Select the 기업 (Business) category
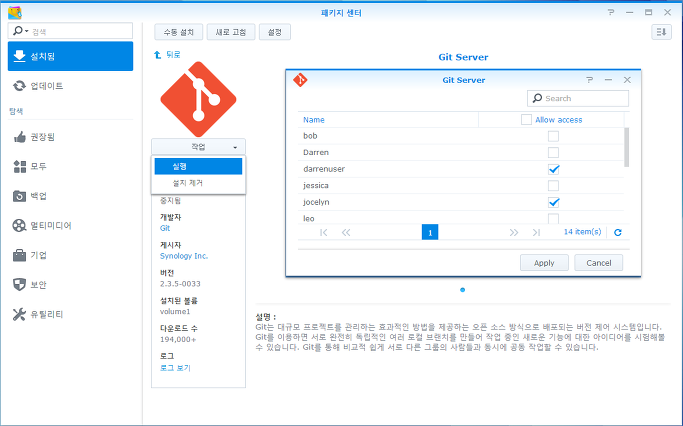Image resolution: width=683 pixels, height=426 pixels. click(x=70, y=255)
